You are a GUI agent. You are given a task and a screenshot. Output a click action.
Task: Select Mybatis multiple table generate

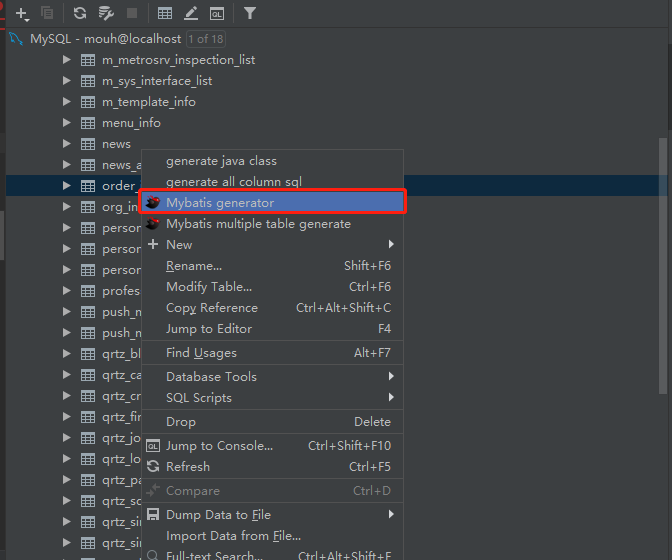[x=272, y=223]
